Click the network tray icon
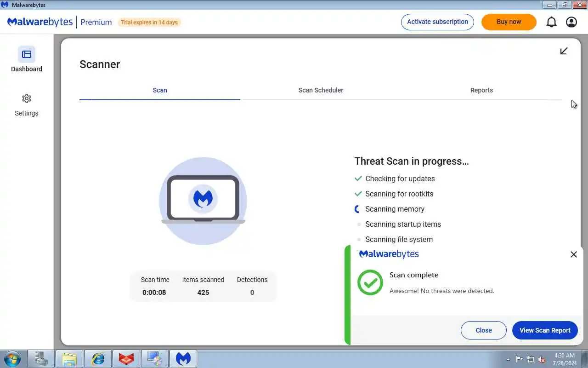The width and height of the screenshot is (588, 368). [x=531, y=359]
